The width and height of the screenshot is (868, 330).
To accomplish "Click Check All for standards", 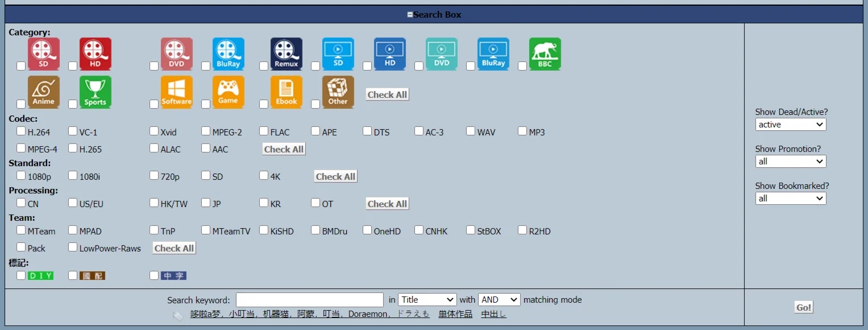I will (335, 177).
